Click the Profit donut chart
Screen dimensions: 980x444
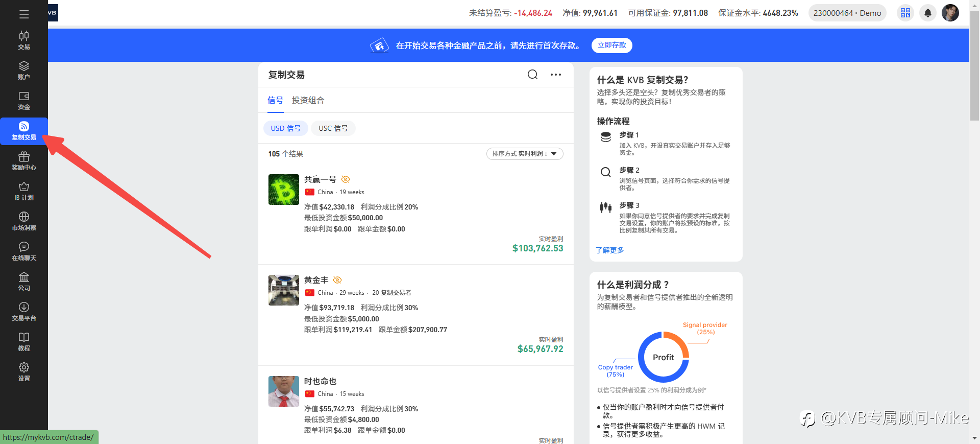pyautogui.click(x=664, y=357)
